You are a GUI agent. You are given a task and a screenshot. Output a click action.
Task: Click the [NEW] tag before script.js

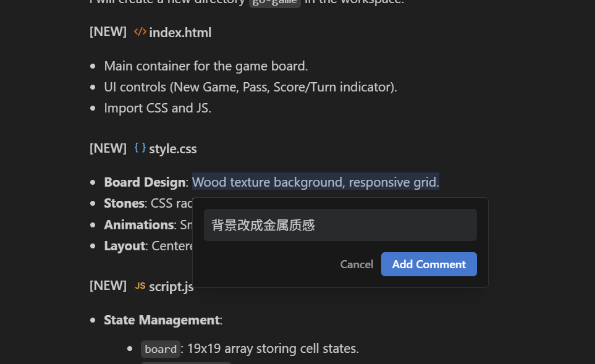108,286
